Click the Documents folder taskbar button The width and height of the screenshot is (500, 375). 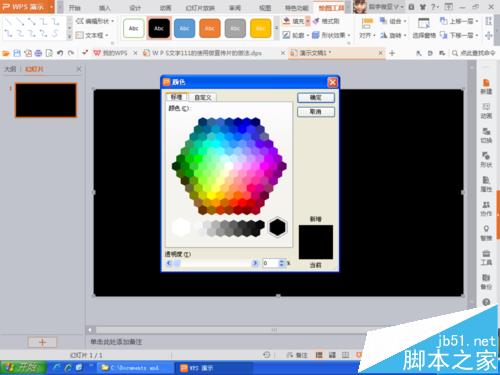(x=136, y=368)
